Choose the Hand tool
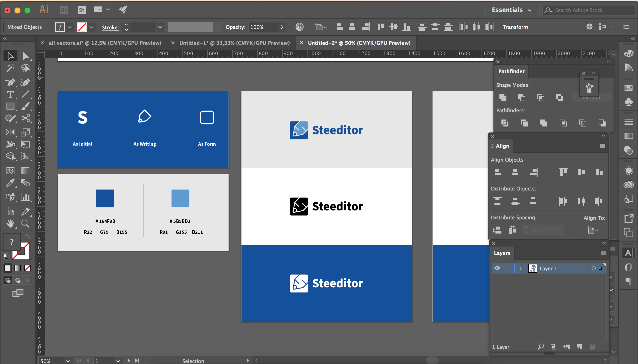The height and width of the screenshot is (364, 638). point(10,224)
